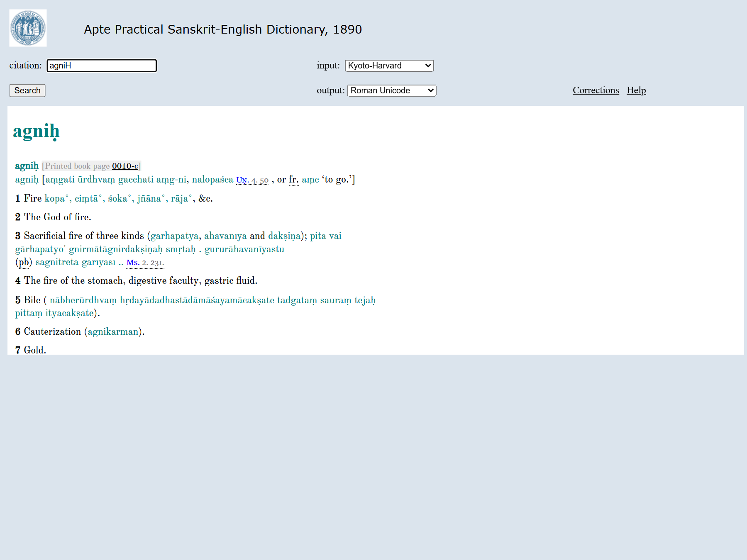
Task: Click the word 'dakṣiṇa' in sense 3
Action: (x=284, y=236)
